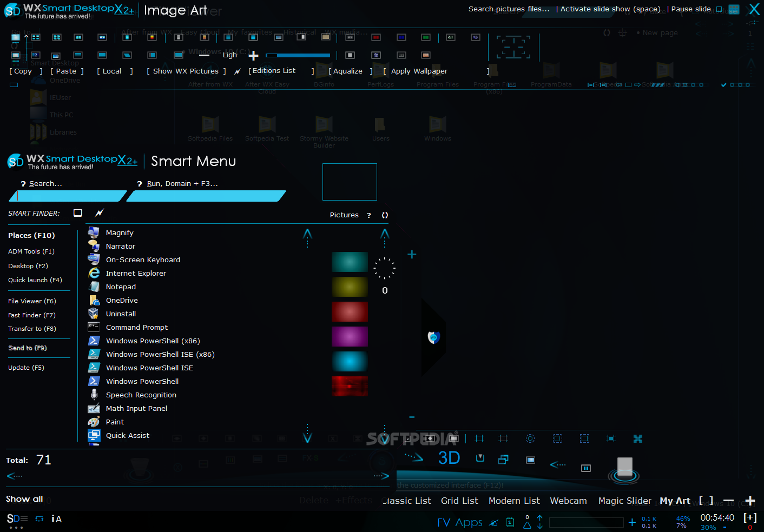This screenshot has width=764, height=532.
Task: Click the question mark next to Pictures
Action: [x=369, y=215]
